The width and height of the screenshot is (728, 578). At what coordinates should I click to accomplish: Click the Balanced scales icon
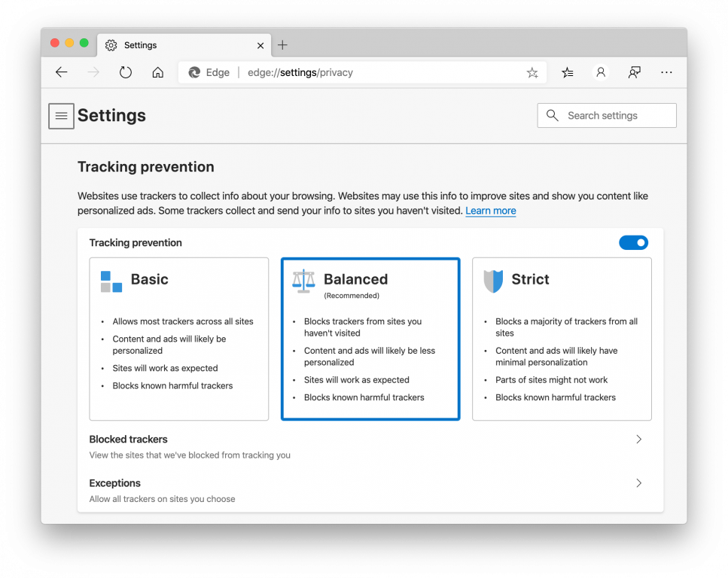303,281
